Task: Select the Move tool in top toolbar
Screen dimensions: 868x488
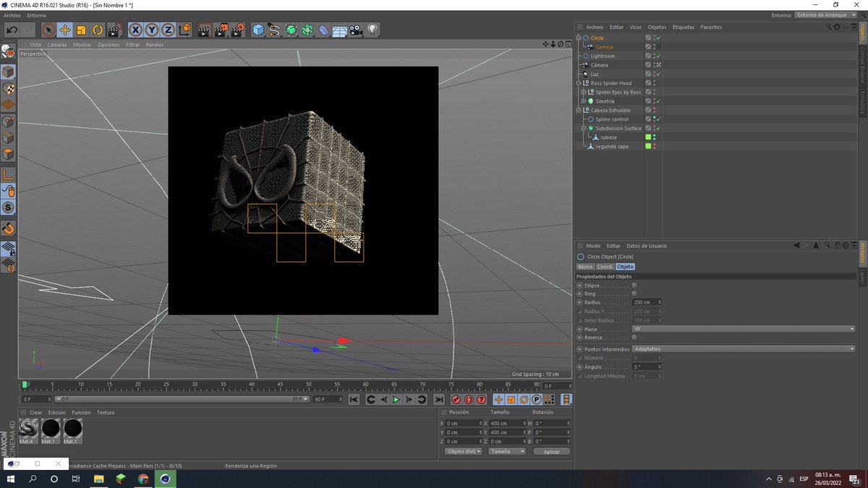Action: pyautogui.click(x=65, y=30)
